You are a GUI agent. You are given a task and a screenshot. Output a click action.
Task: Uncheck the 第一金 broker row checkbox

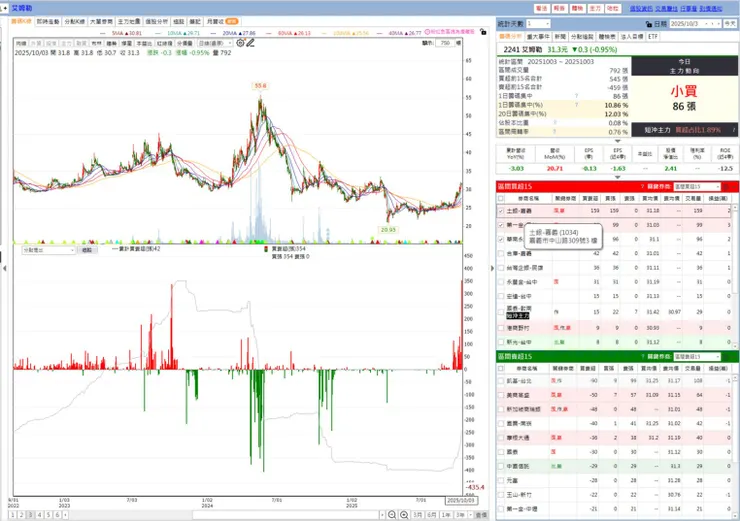point(501,225)
